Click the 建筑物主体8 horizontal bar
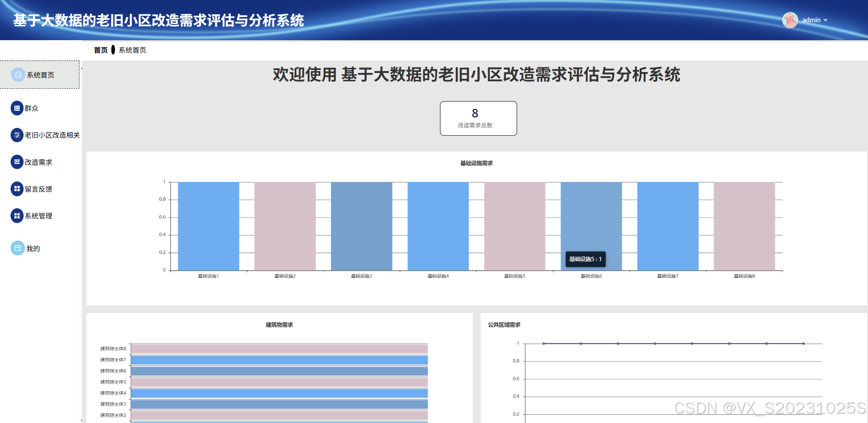Screen dimensions: 868x423 click(x=279, y=349)
